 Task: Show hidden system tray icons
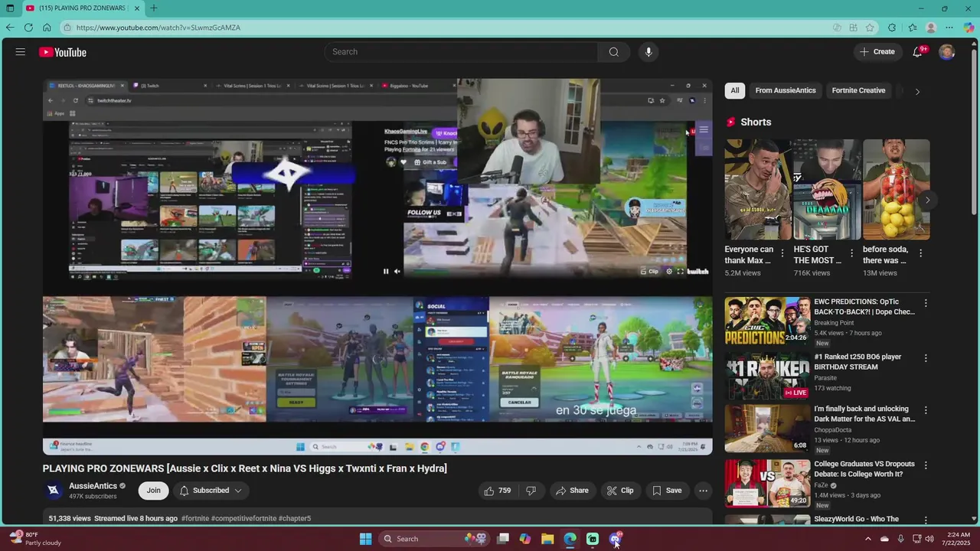point(867,539)
